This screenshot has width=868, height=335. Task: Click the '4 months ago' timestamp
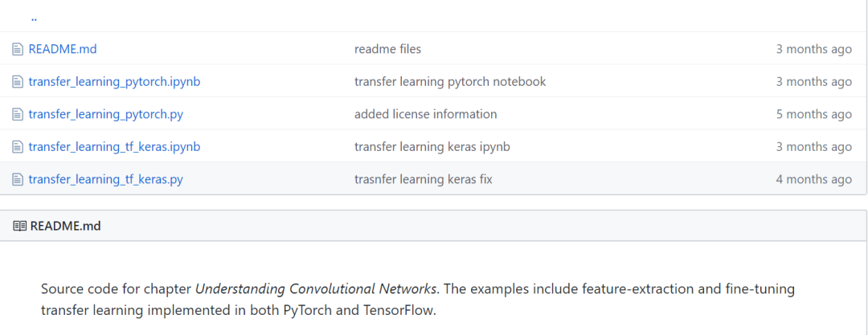click(x=813, y=179)
